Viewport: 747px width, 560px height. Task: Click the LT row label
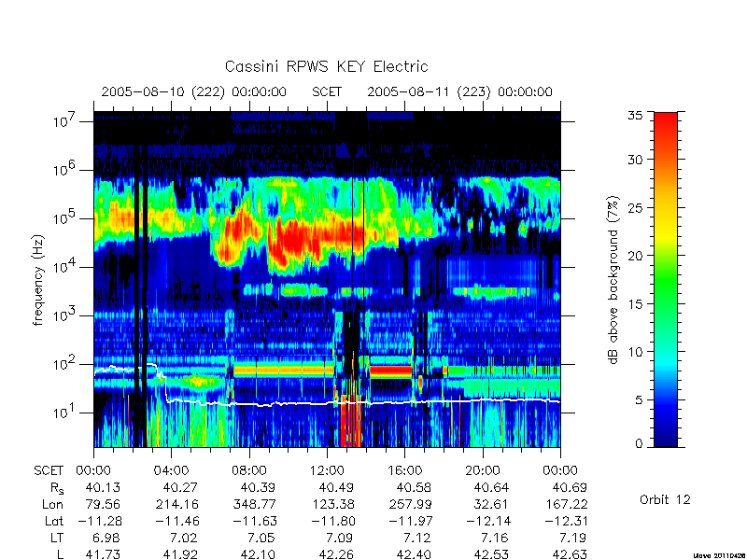coord(56,538)
